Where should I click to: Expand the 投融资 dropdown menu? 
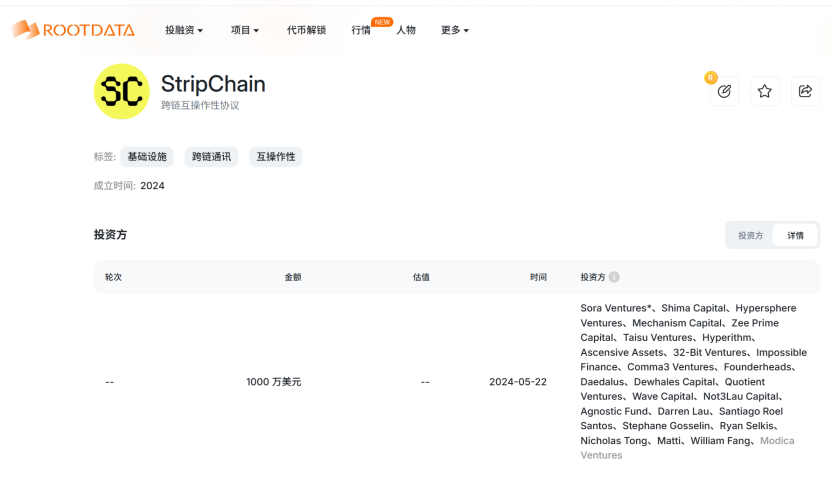pos(184,30)
